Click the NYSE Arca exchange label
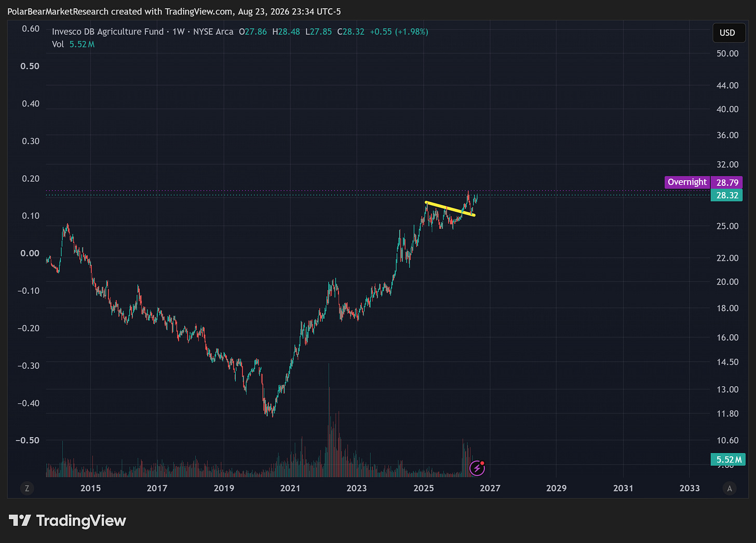 (213, 32)
